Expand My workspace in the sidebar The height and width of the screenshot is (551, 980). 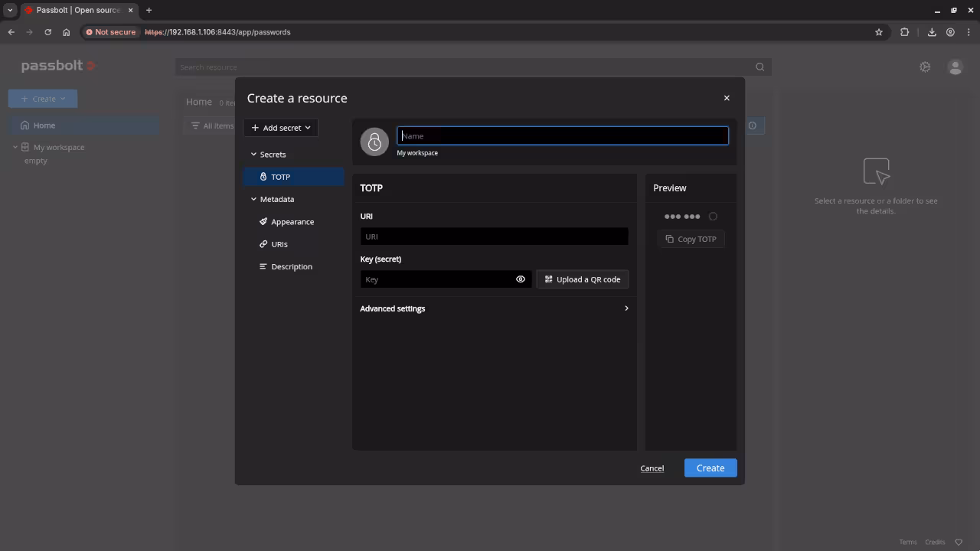click(x=14, y=147)
